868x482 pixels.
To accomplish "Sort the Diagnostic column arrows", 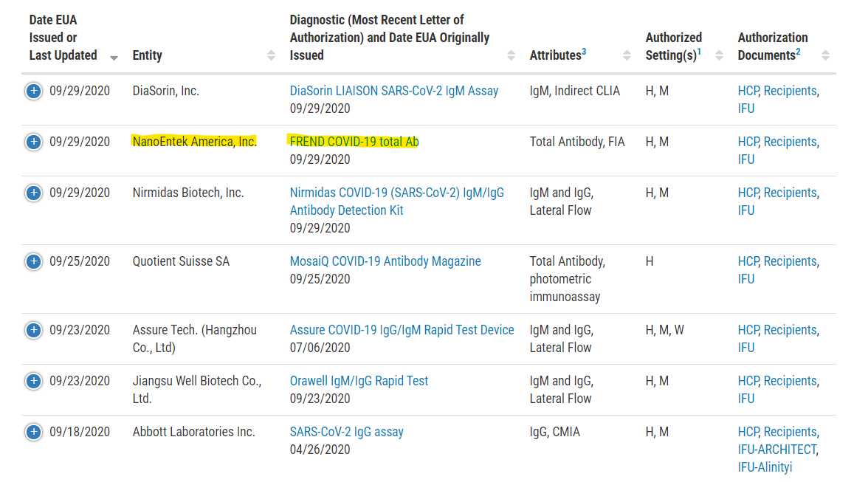I will [511, 55].
